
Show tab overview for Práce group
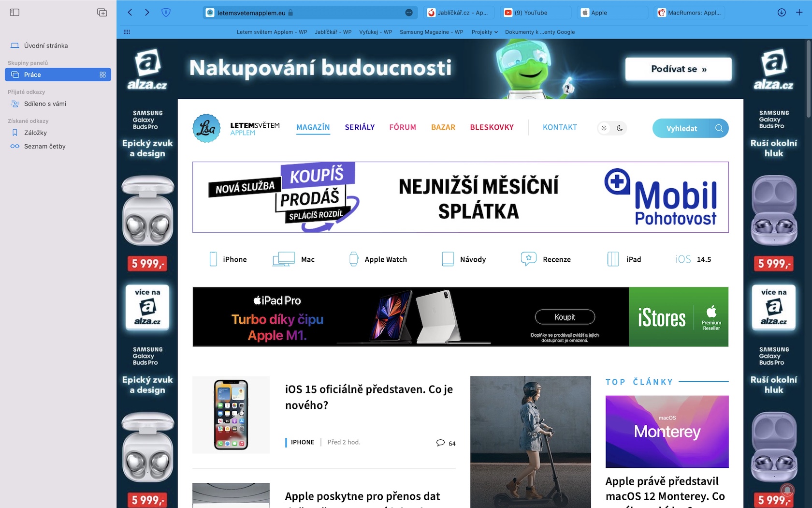point(102,75)
